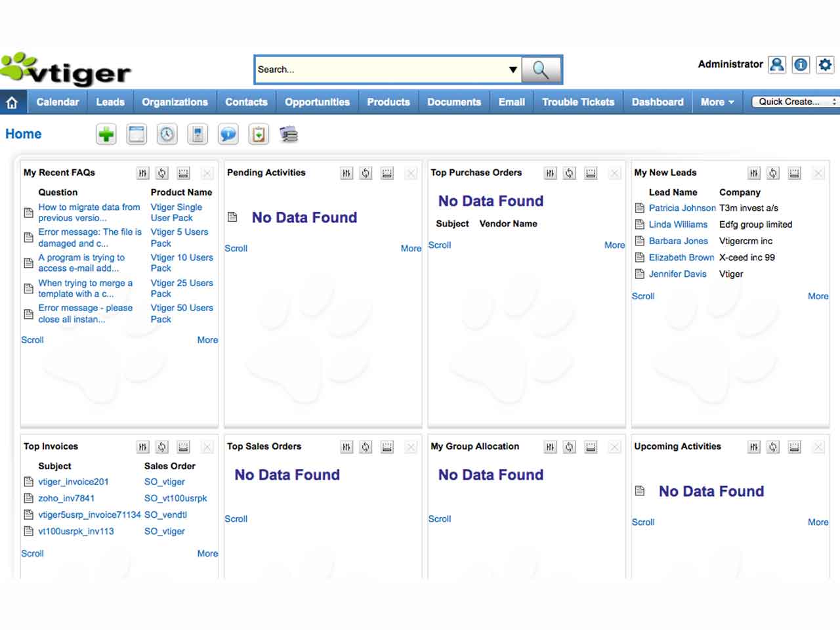The height and width of the screenshot is (630, 840).
Task: Open the Organizations tab
Action: pyautogui.click(x=175, y=102)
